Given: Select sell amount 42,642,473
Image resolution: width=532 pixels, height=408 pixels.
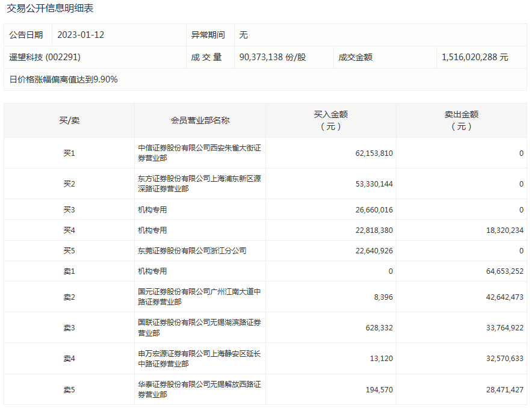Looking at the screenshot, I should click(x=504, y=297).
